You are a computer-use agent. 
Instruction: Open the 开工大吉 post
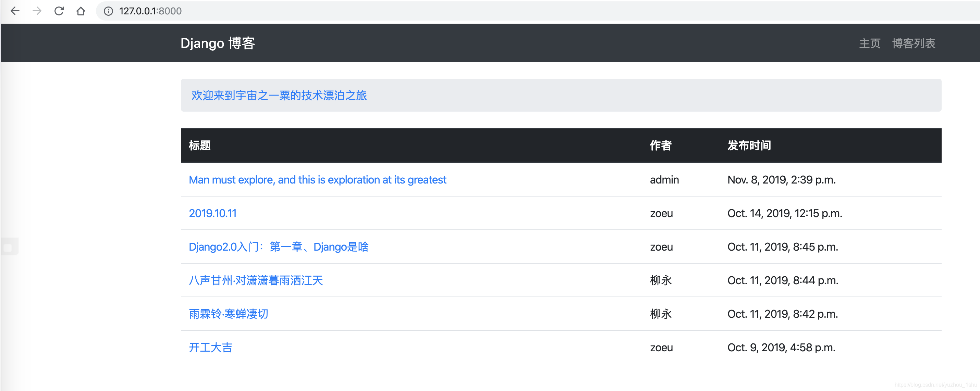(x=210, y=347)
